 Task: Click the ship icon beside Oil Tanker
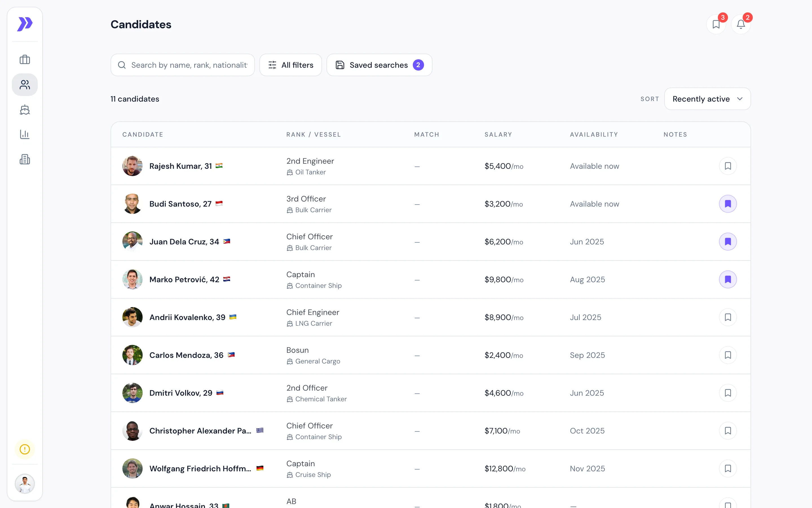(x=290, y=172)
